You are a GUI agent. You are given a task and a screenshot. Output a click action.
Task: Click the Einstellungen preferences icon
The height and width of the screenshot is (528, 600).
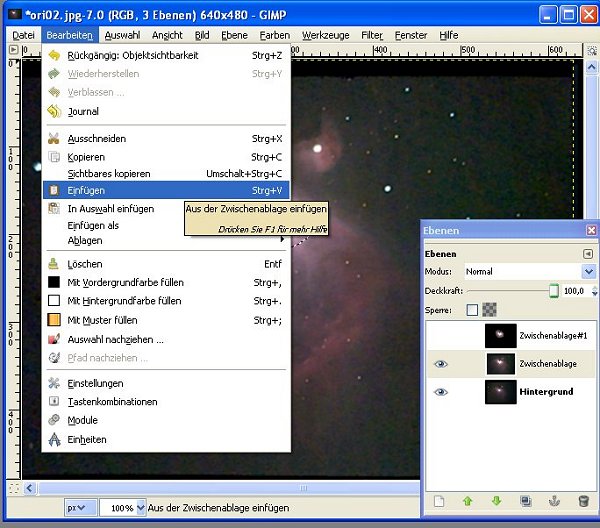[x=54, y=383]
